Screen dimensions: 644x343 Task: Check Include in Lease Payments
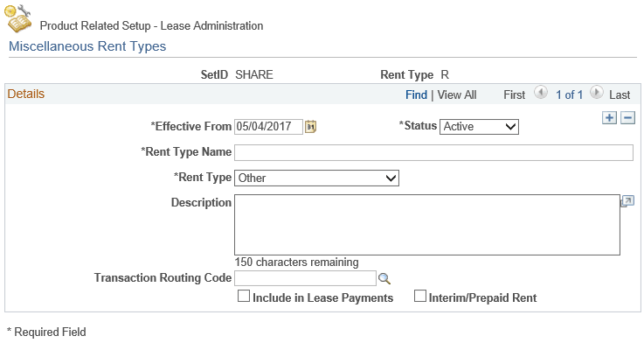click(x=244, y=296)
